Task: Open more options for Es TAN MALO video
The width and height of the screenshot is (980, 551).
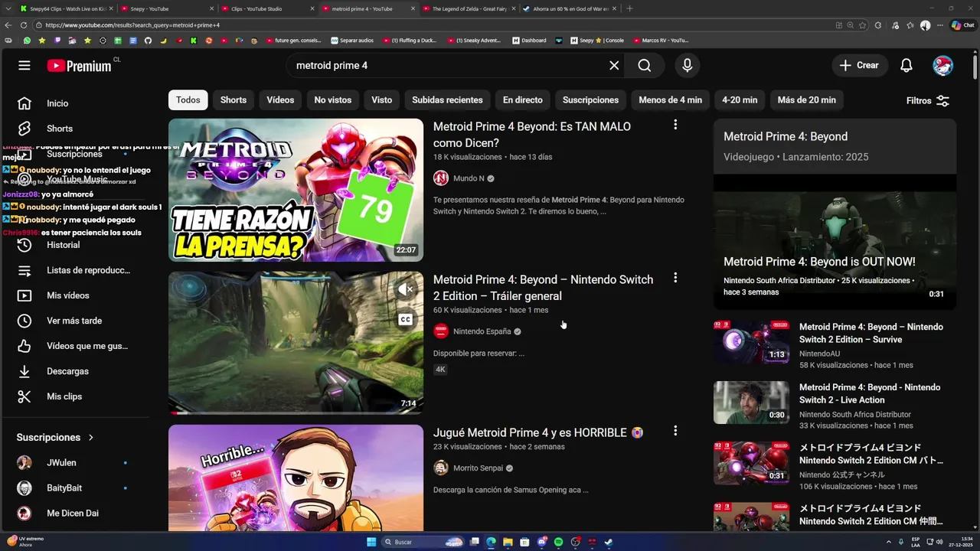Action: coord(675,125)
